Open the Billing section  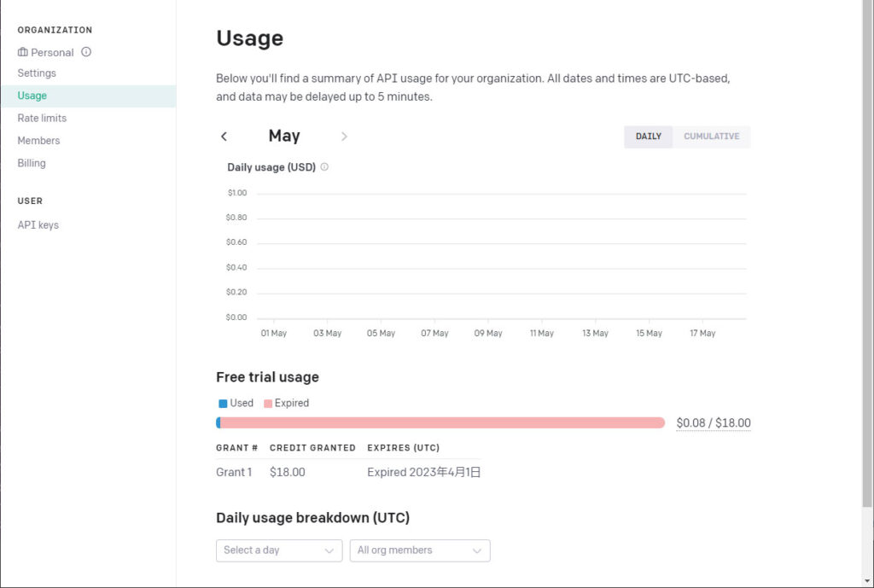(32, 163)
